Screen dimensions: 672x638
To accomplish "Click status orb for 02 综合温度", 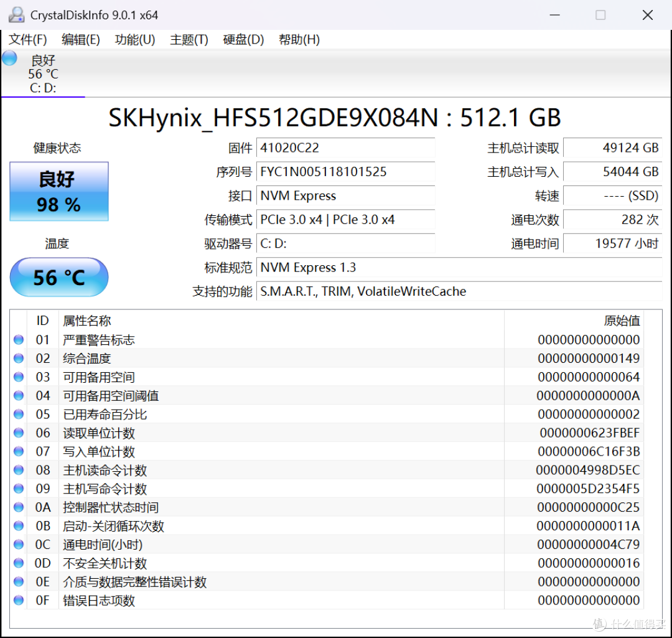I will [19, 358].
